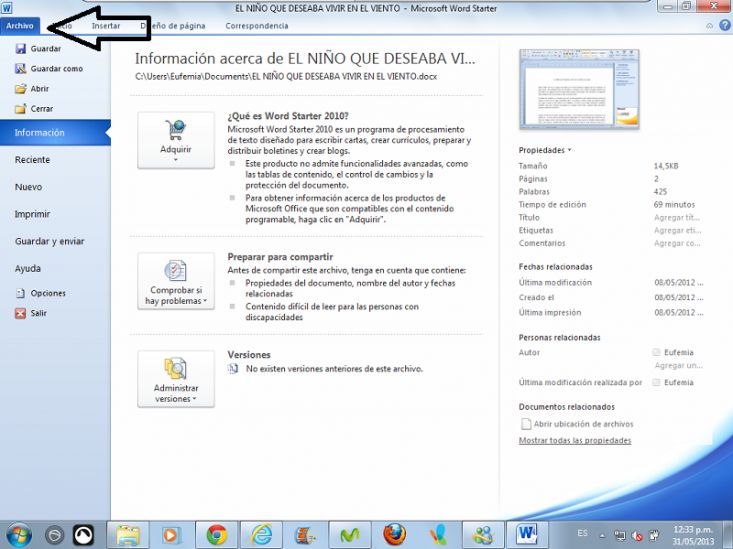Click the volume icon in system tray

(x=637, y=535)
